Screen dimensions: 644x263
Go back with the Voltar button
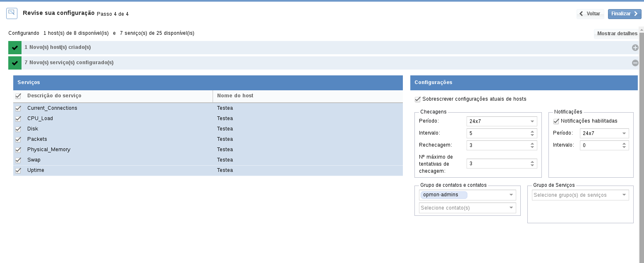tap(590, 14)
